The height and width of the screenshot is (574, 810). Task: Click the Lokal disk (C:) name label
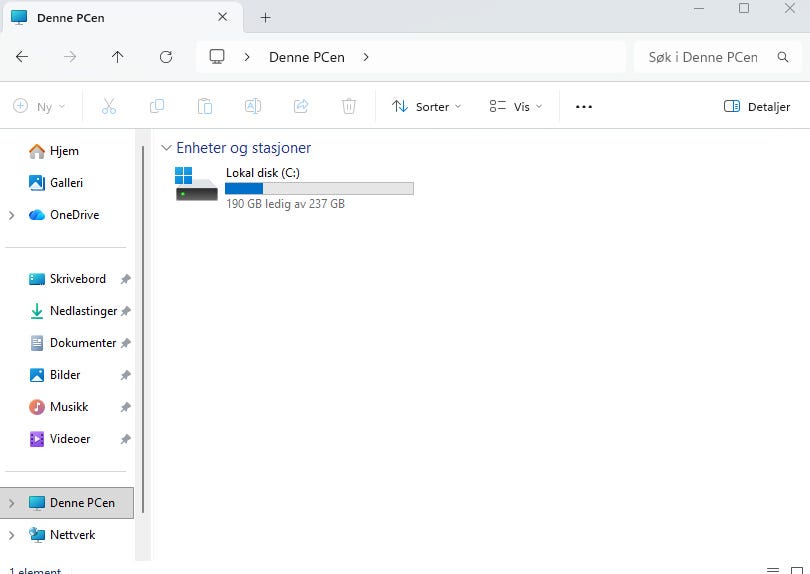click(263, 173)
